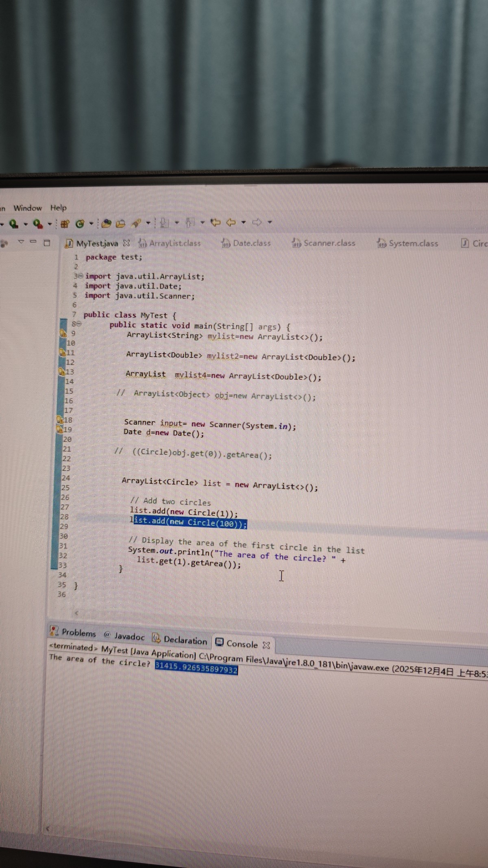488x868 pixels.
Task: Click the Previous Annotation icon
Action: coord(190,223)
